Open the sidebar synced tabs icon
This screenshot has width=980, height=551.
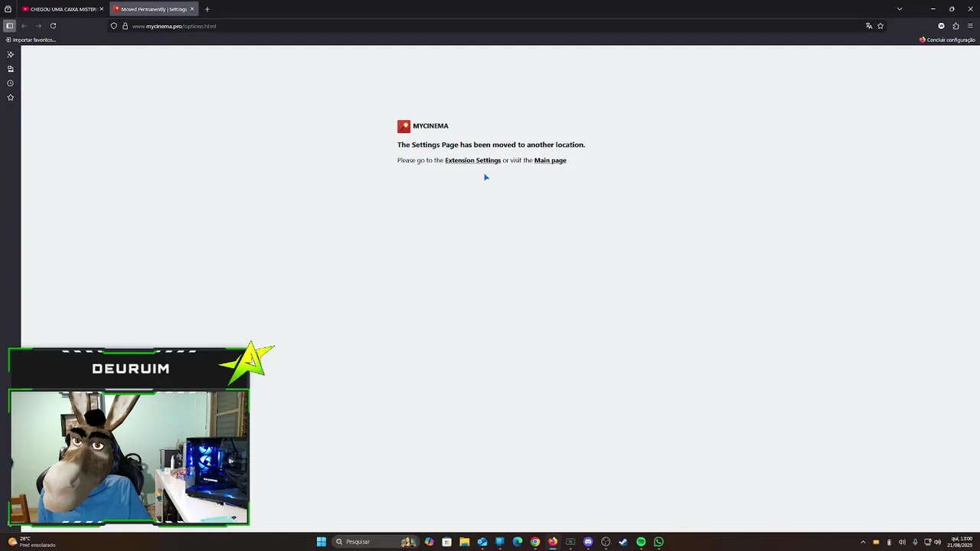pyautogui.click(x=10, y=69)
